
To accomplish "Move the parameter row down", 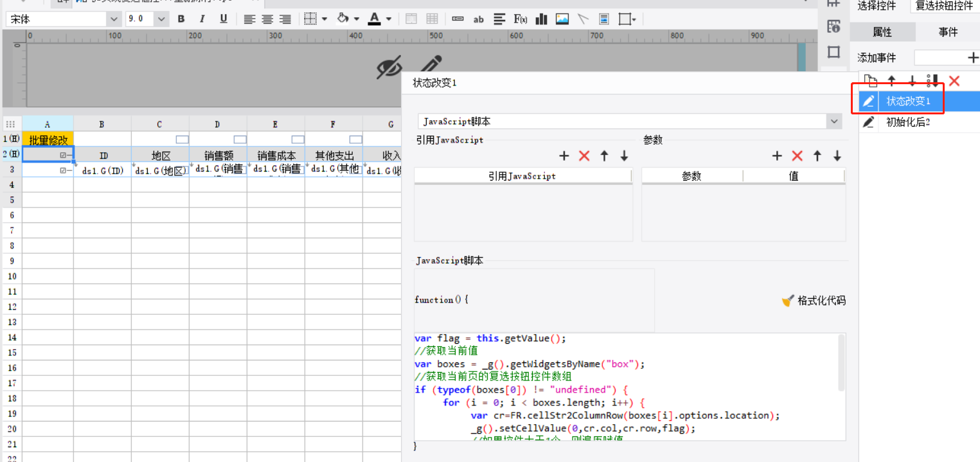I will click(837, 155).
